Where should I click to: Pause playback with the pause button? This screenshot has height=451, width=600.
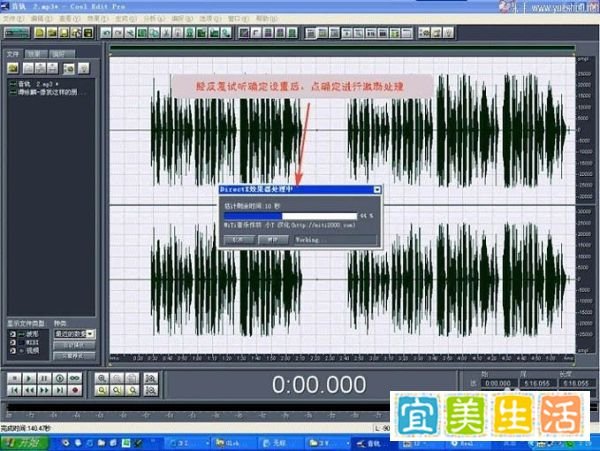tap(44, 378)
